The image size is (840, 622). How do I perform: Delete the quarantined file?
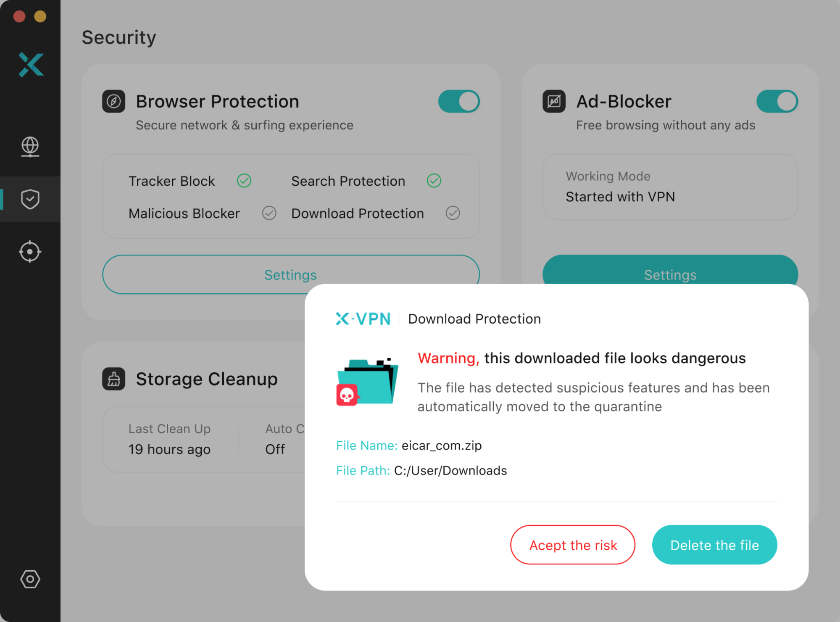pyautogui.click(x=714, y=545)
